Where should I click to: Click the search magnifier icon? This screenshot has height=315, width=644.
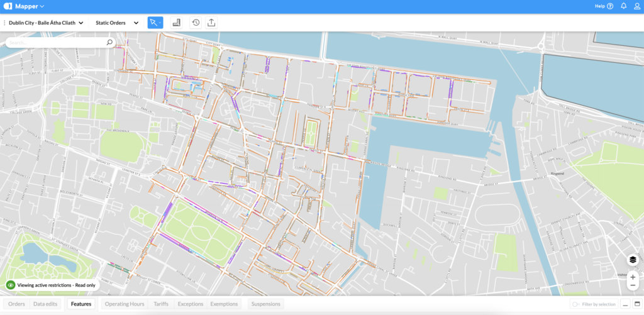[109, 43]
